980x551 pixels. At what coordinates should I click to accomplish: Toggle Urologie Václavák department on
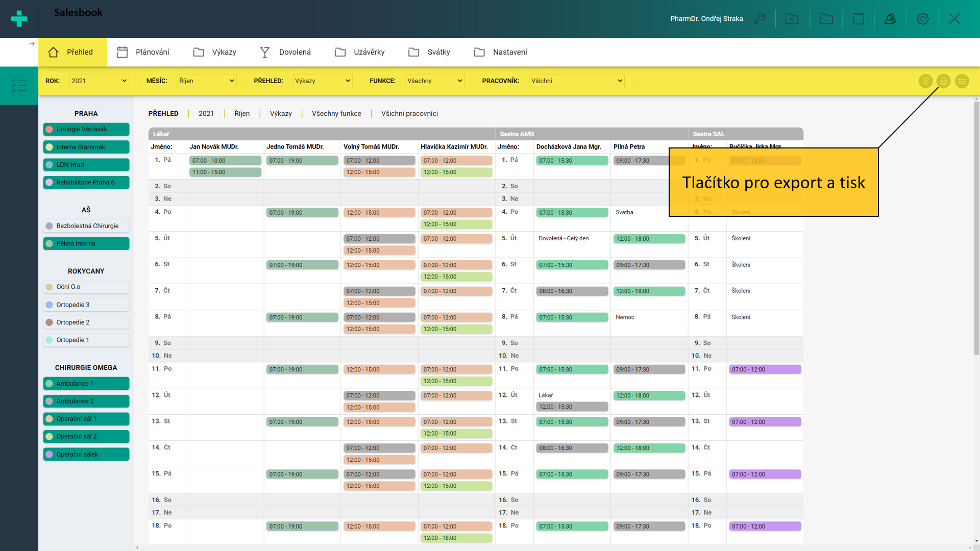tap(86, 129)
